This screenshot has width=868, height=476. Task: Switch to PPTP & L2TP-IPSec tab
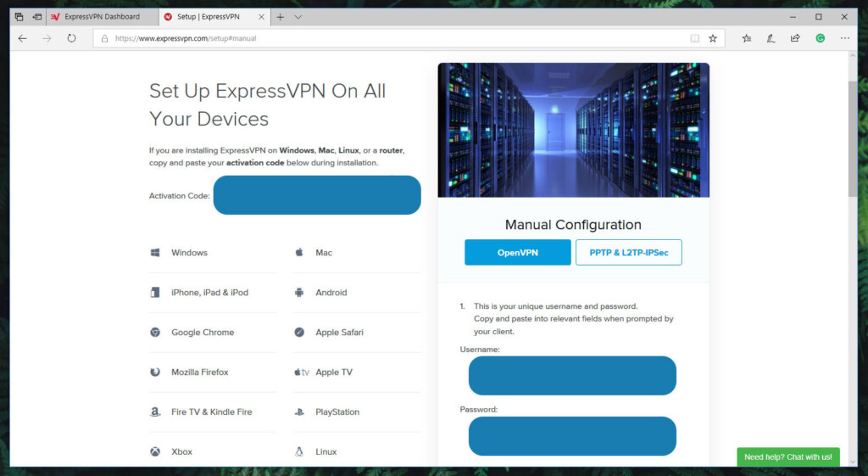click(628, 252)
